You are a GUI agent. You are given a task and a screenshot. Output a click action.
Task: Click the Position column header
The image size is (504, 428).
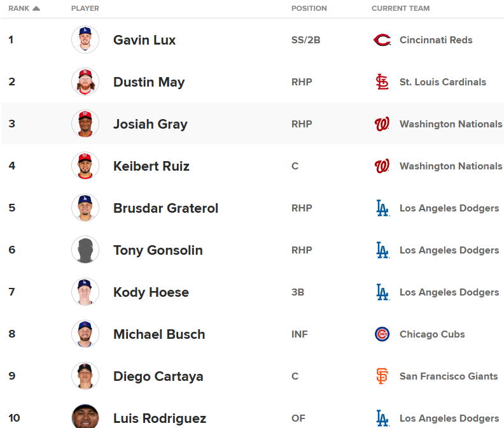pyautogui.click(x=309, y=8)
